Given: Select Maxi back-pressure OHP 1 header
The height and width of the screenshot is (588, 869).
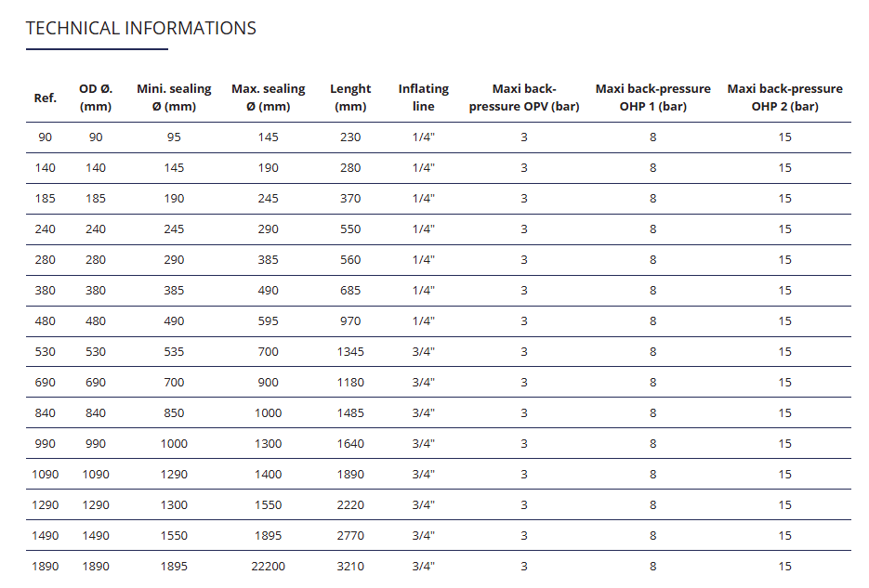Looking at the screenshot, I should click(652, 98).
